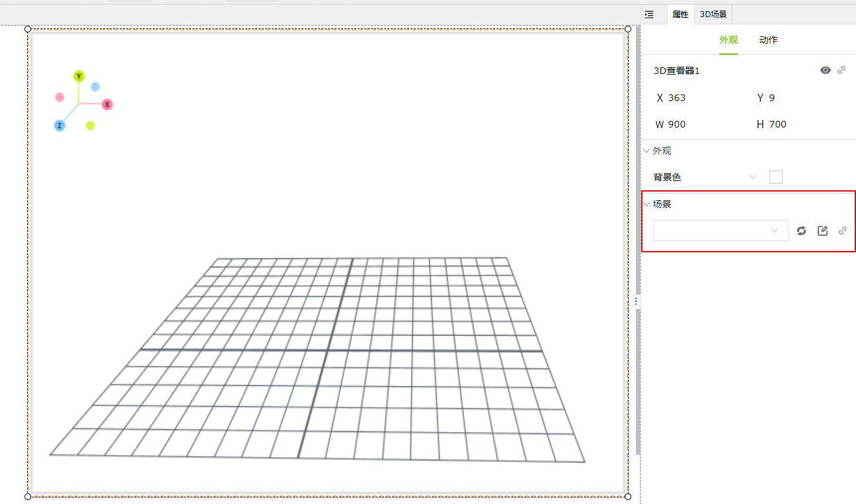
Task: Click the X axis gizmo handle
Action: tap(107, 104)
